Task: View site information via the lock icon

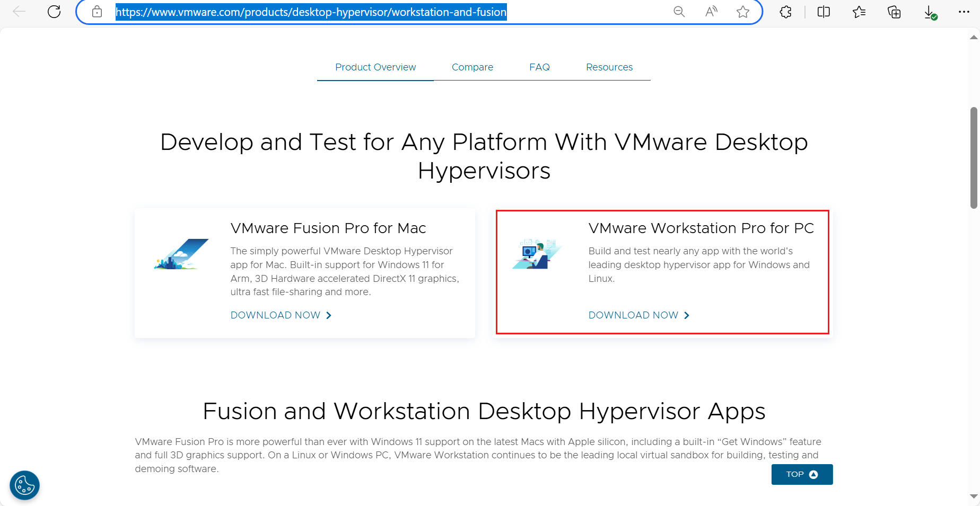Action: coord(97,12)
